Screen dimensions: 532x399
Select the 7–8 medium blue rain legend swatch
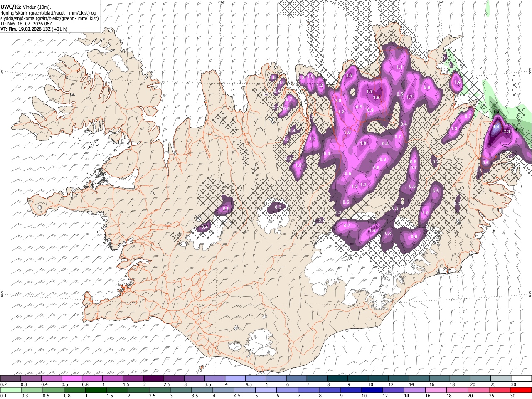click(308, 390)
